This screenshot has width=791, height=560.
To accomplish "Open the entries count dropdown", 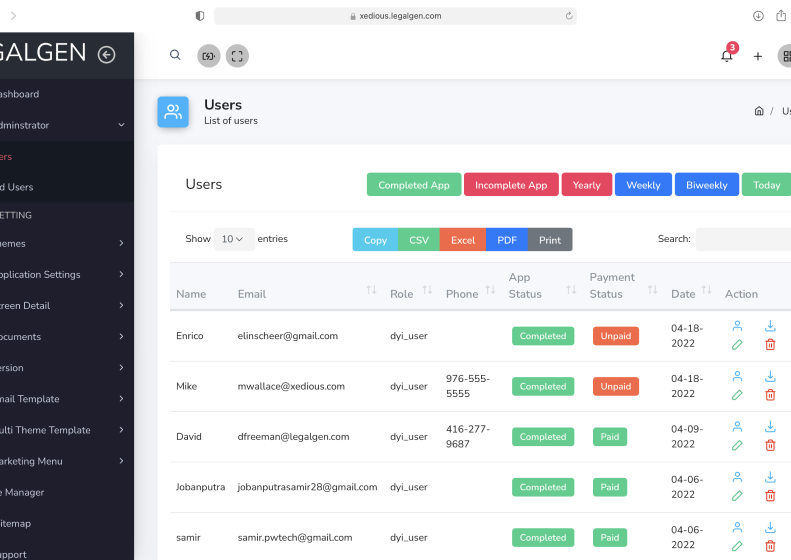I will 233,239.
